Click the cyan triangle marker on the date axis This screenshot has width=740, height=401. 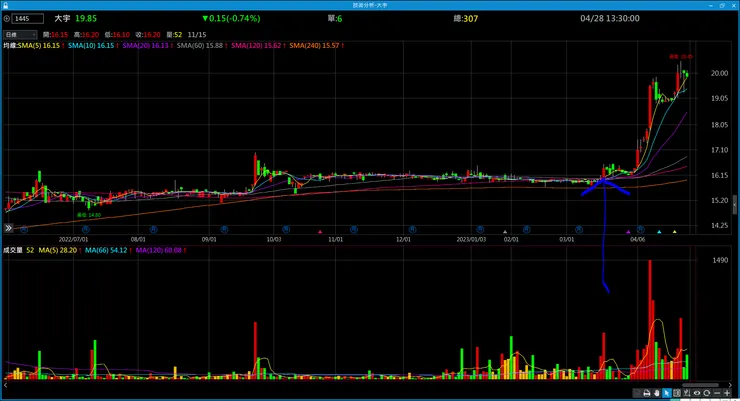point(659,232)
